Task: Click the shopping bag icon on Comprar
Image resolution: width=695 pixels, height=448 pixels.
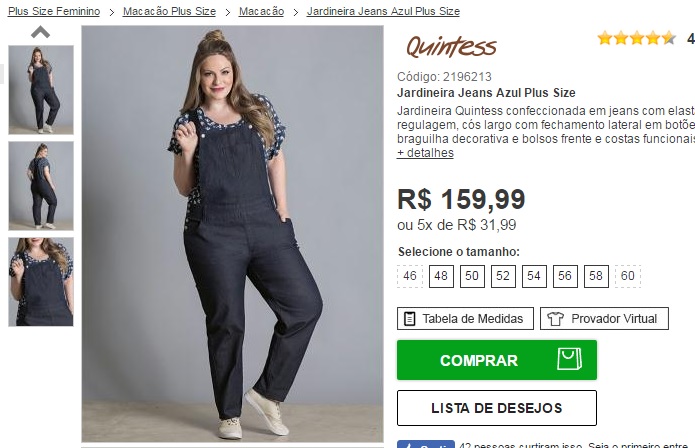Action: [x=570, y=359]
